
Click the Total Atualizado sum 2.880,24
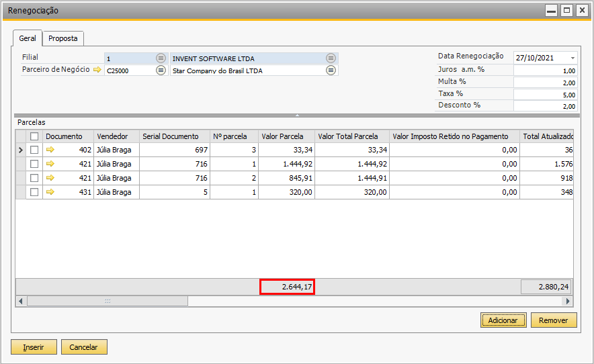[546, 287]
